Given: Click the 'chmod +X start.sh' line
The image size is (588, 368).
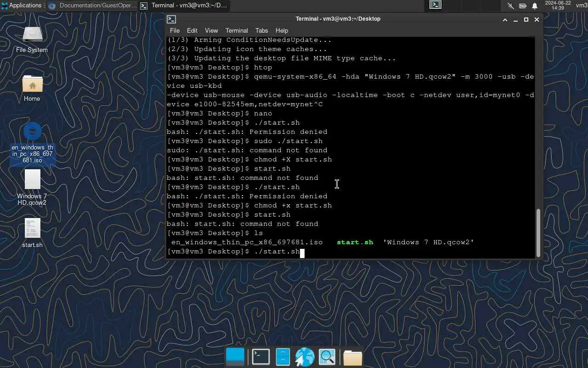Looking at the screenshot, I should (x=249, y=159).
